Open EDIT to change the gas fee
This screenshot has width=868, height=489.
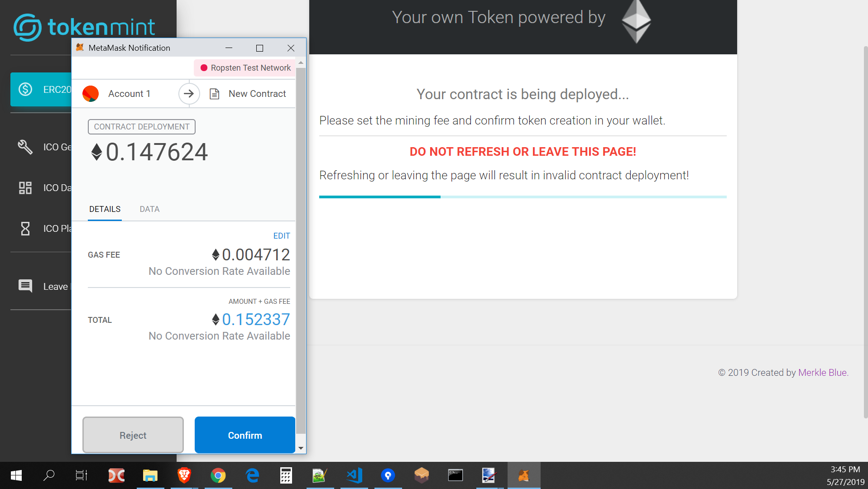point(281,235)
